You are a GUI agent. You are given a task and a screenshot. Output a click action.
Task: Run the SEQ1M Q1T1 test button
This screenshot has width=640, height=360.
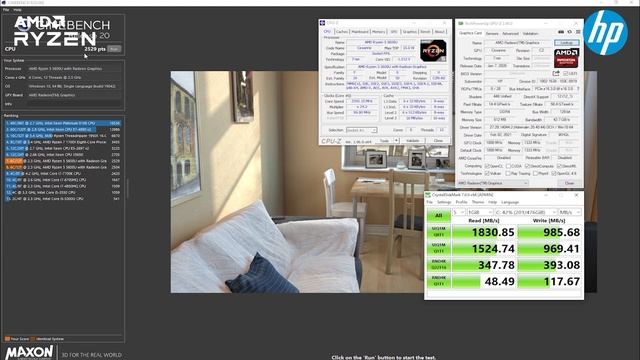(x=438, y=248)
